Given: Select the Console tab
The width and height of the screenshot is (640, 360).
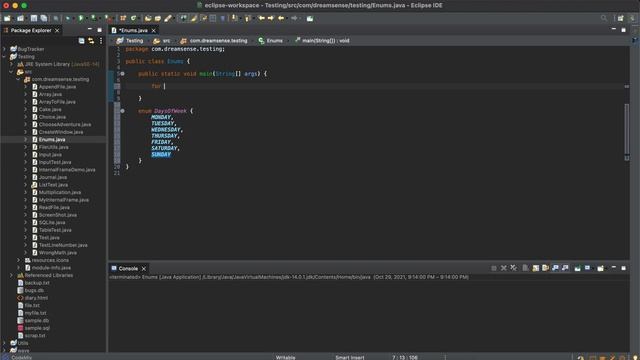Looking at the screenshot, I should tap(128, 268).
